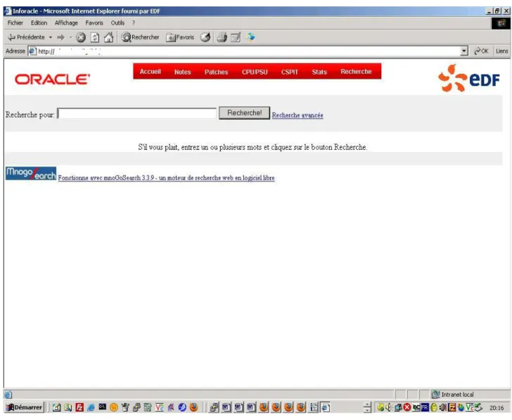Refresh the page with the Actualiser icon
This screenshot has width=512, height=420.
[x=95, y=37]
